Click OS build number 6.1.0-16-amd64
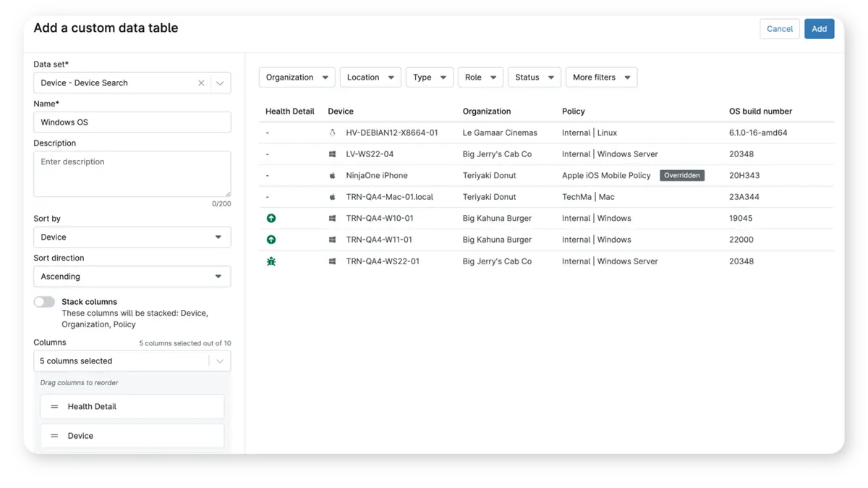Screen dimensions: 868x488 pos(758,133)
